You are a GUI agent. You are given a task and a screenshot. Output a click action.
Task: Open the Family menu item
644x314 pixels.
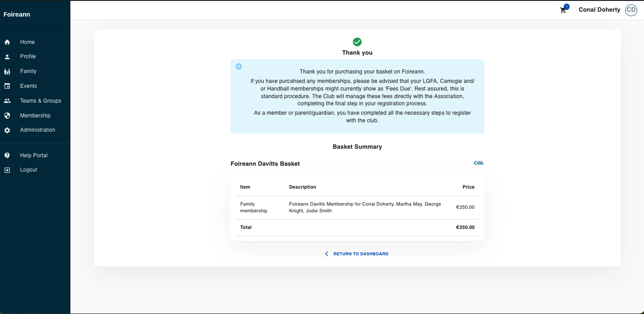pyautogui.click(x=28, y=71)
